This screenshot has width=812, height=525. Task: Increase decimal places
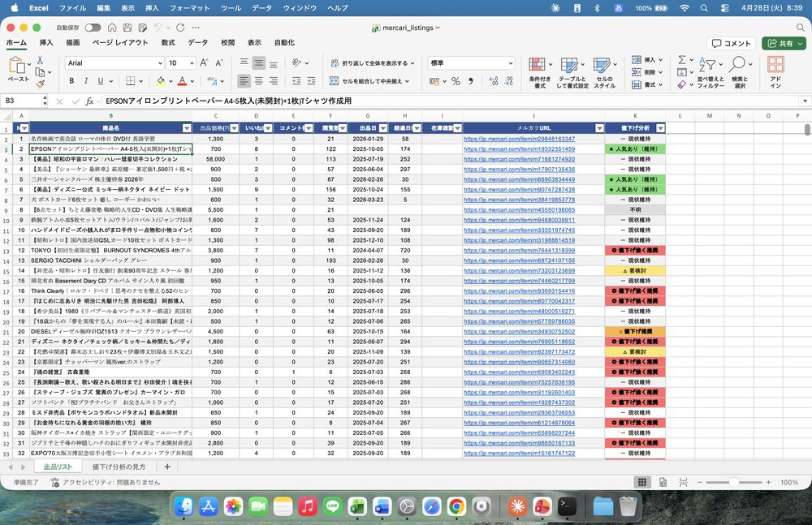[x=494, y=81]
